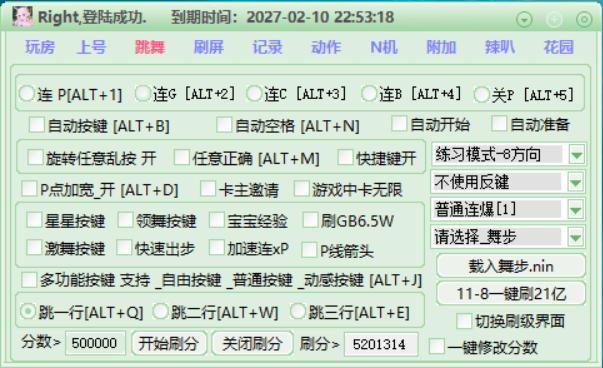
Task: Open the 花园 tab
Action: click(558, 47)
